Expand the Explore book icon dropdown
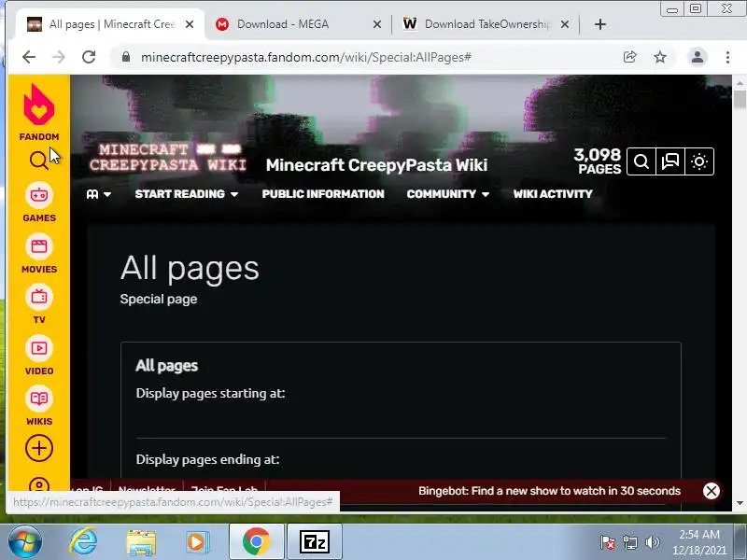 [99, 194]
